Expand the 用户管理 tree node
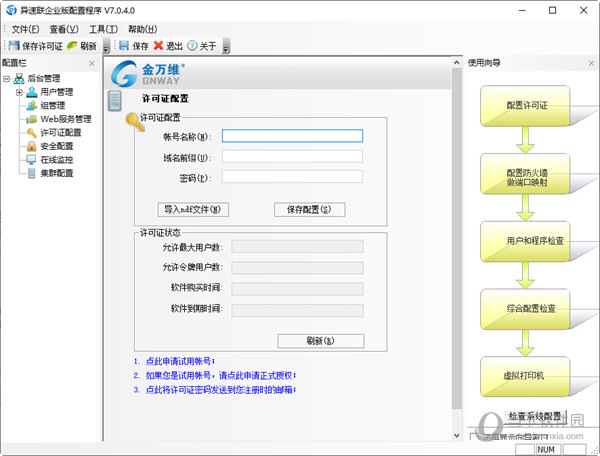 point(19,92)
